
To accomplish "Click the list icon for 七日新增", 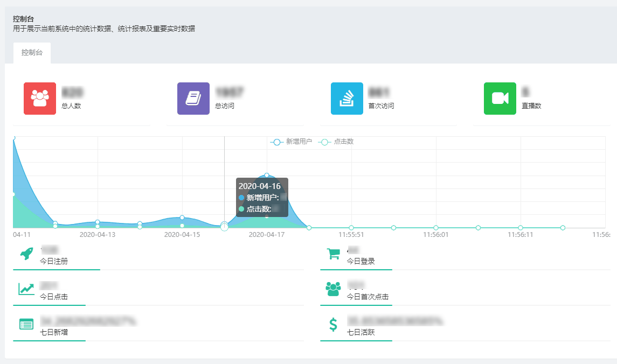I will pos(26,324).
